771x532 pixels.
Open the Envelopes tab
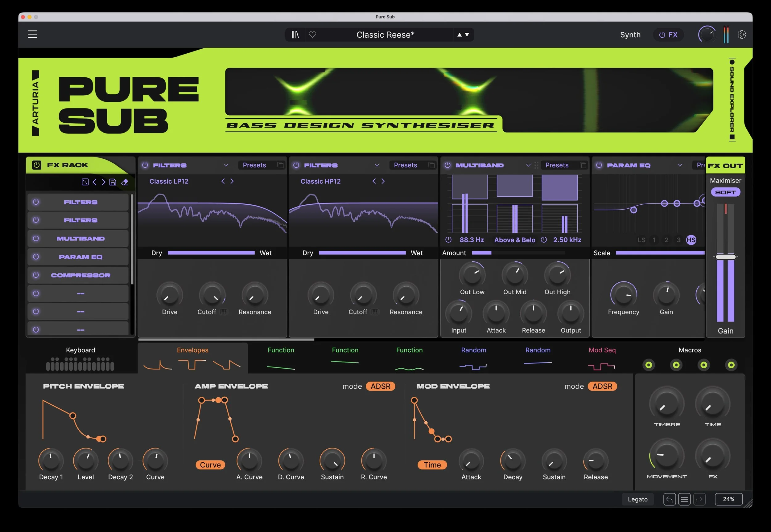point(192,359)
